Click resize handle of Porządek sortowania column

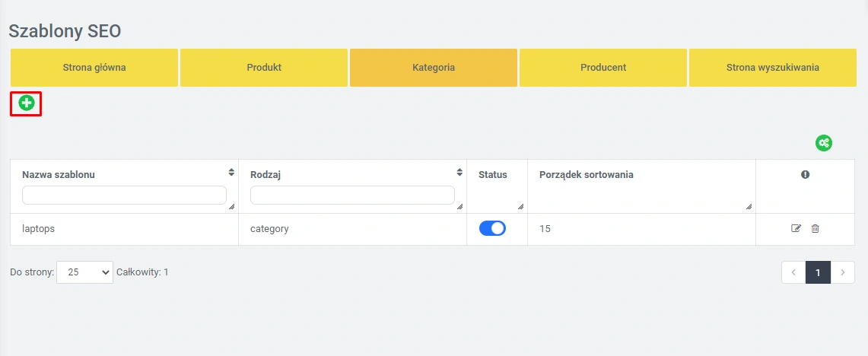(749, 206)
